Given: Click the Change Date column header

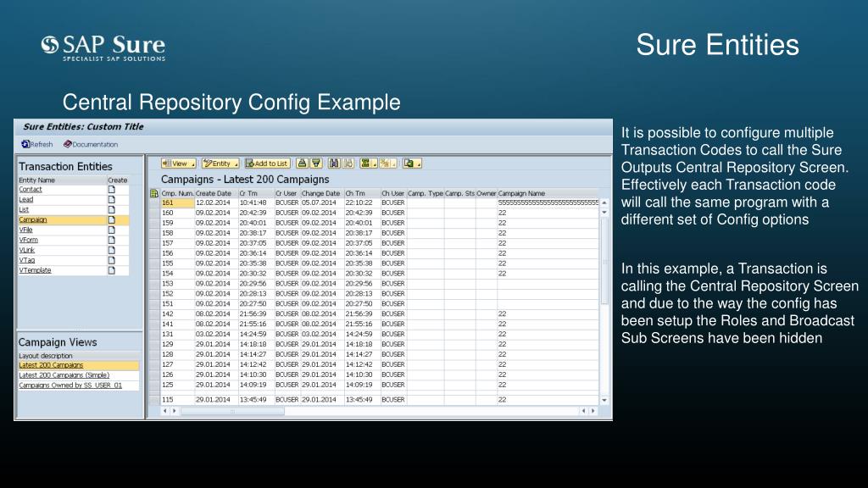Looking at the screenshot, I should 322,194.
